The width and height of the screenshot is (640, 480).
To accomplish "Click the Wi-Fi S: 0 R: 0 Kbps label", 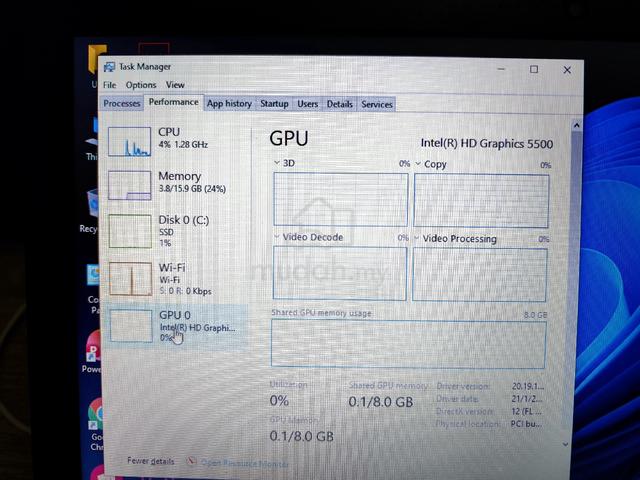I will [x=185, y=279].
